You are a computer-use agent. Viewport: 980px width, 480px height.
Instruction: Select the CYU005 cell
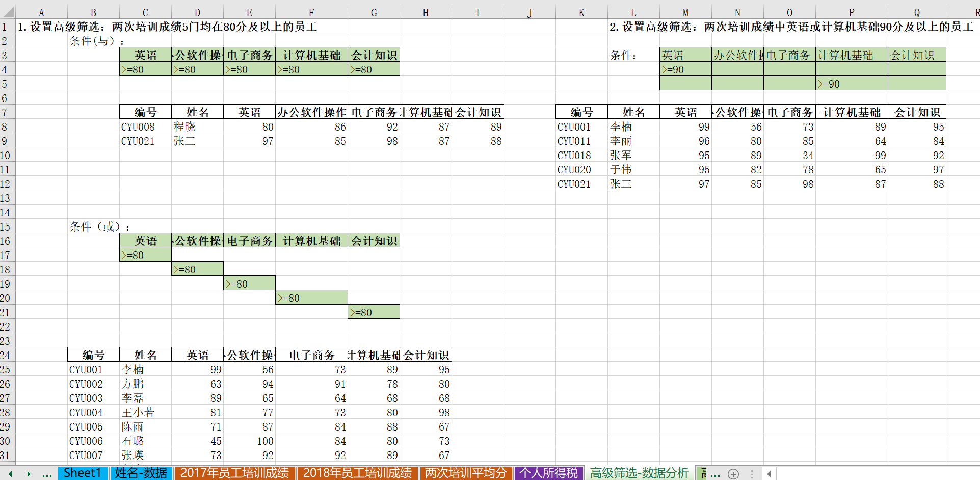(x=93, y=426)
